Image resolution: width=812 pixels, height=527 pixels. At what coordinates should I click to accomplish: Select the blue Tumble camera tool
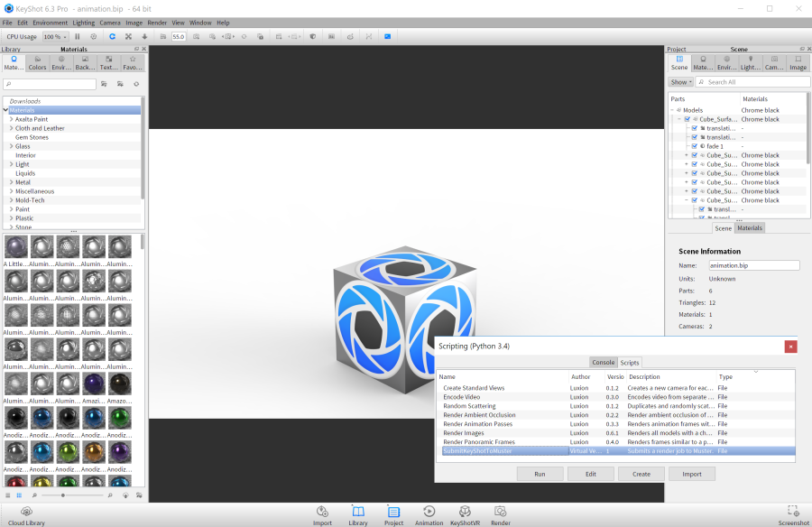pos(113,37)
